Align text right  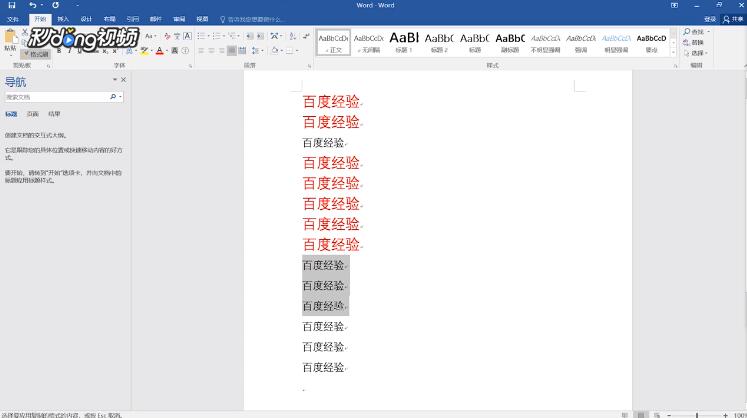222,51
